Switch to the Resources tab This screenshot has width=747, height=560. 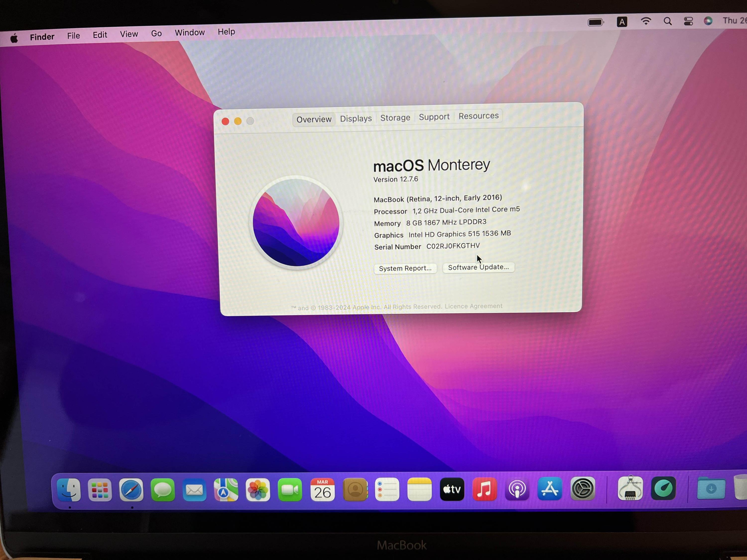point(479,116)
